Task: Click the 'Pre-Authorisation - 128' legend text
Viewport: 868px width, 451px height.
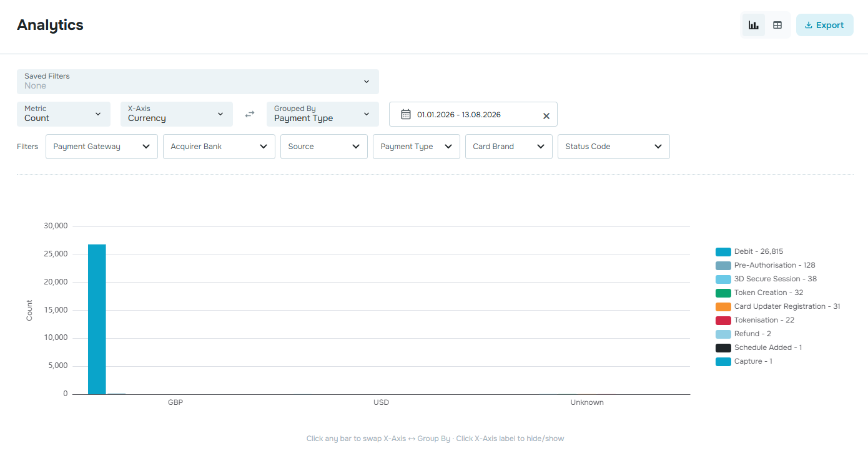Action: point(775,265)
